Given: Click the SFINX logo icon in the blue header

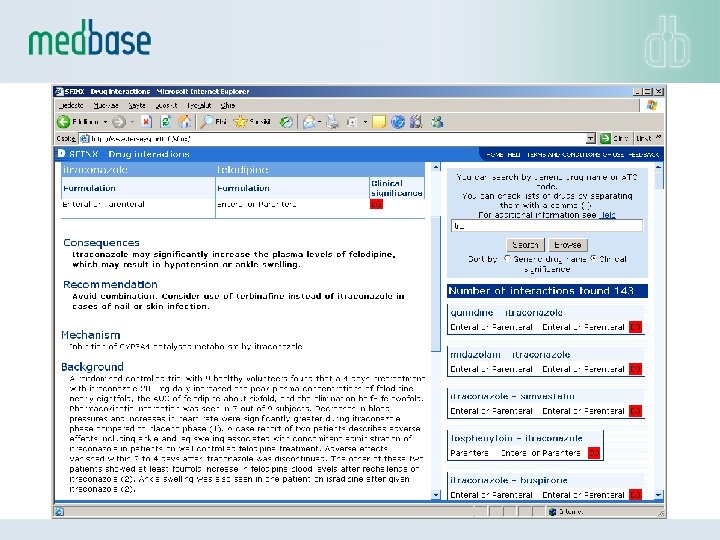Looking at the screenshot, I should tap(62, 153).
